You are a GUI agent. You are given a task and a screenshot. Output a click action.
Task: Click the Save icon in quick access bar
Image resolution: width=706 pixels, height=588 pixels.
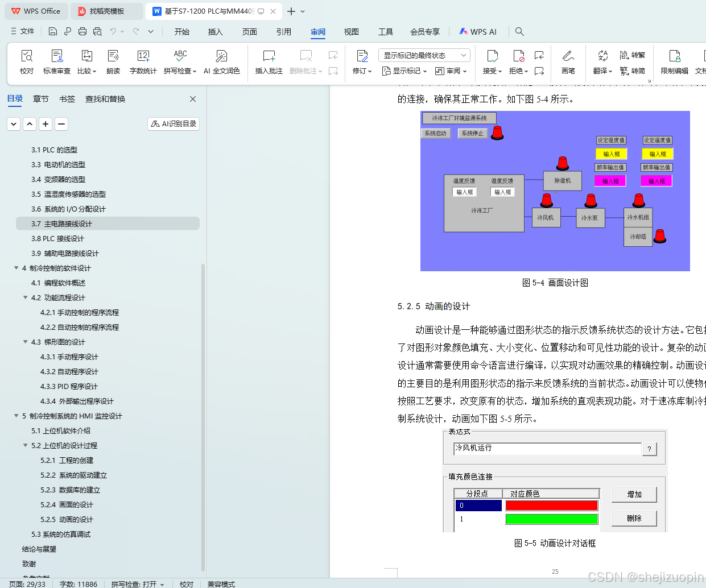click(53, 31)
